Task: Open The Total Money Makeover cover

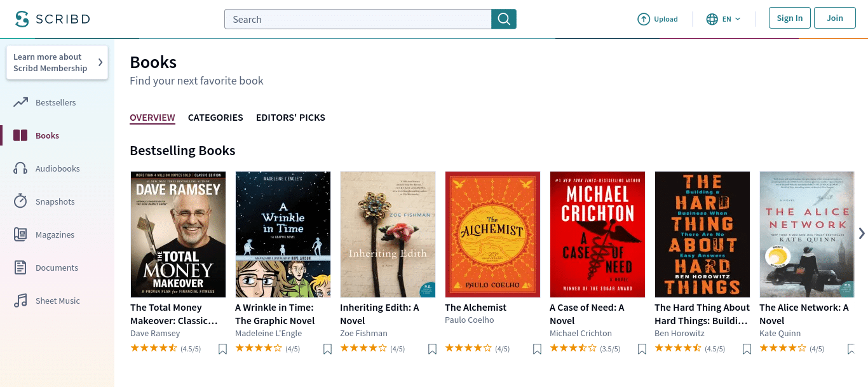Action: click(x=178, y=234)
